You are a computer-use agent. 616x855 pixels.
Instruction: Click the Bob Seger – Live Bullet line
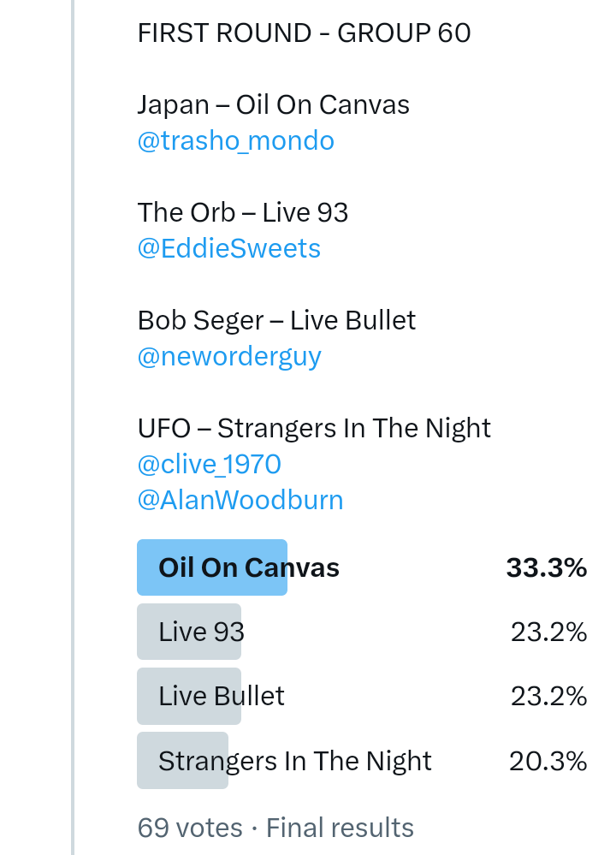276,321
